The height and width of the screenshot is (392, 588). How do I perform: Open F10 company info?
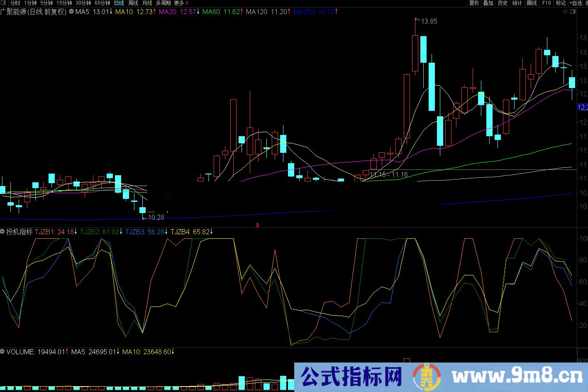point(547,3)
